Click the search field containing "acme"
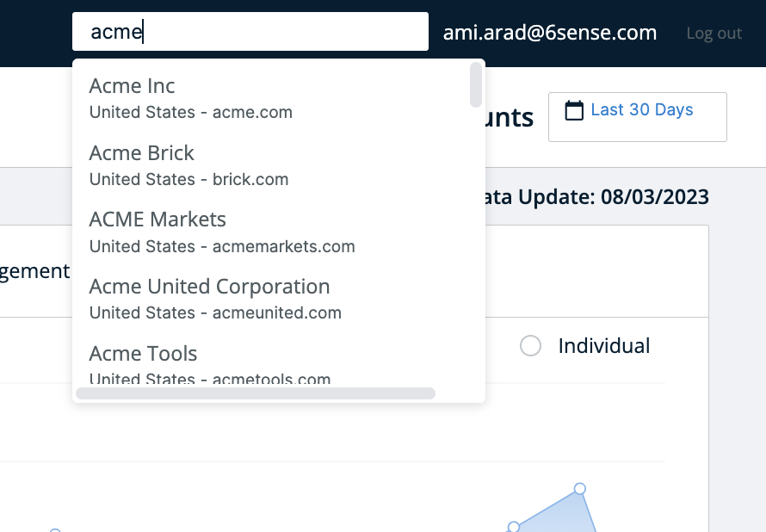Screen dimensions: 766x532 point(250,32)
